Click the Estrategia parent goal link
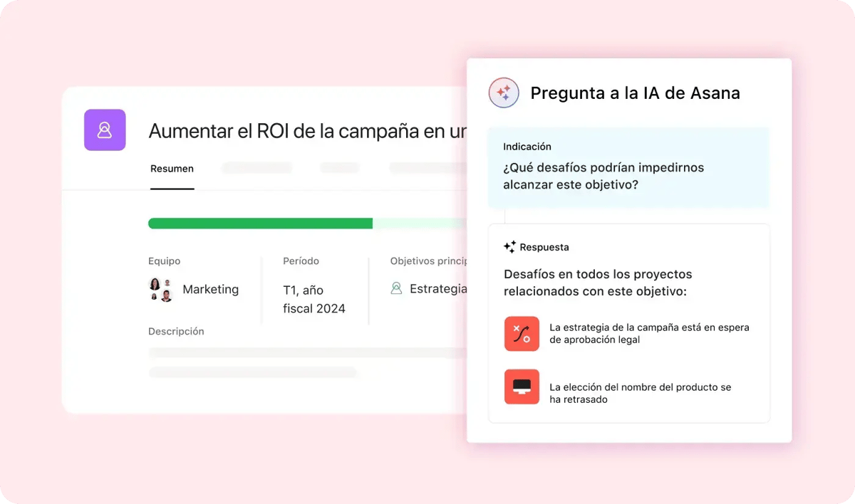The height and width of the screenshot is (504, 855). [x=437, y=289]
